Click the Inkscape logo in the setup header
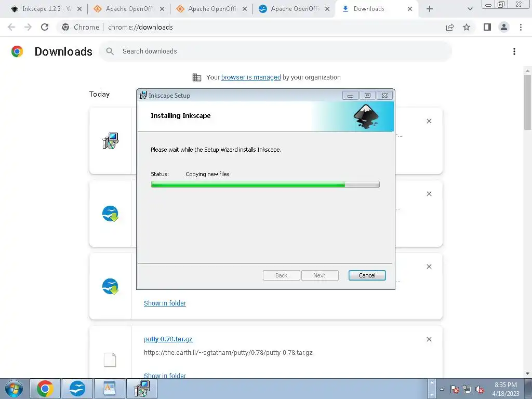This screenshot has width=532, height=399. click(x=366, y=117)
